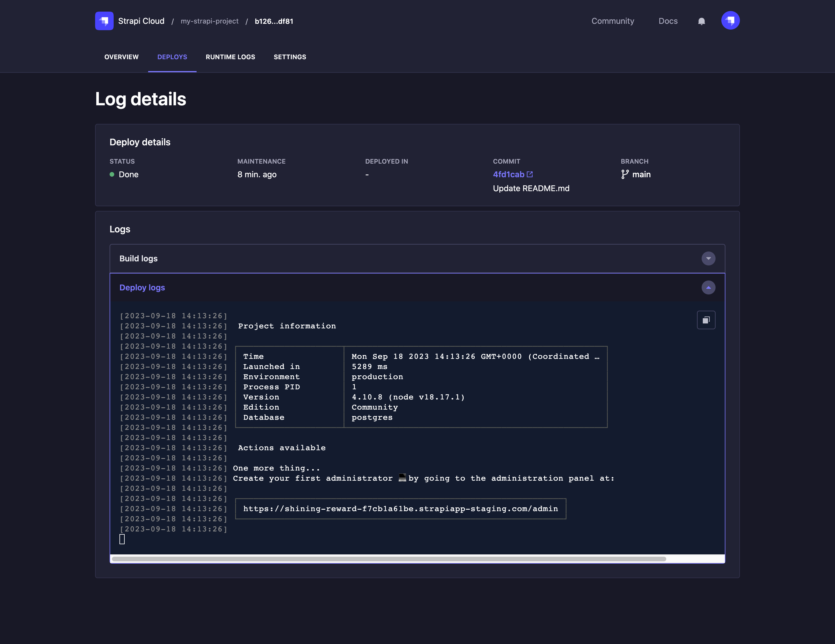Click the Deploy logs accordion title
This screenshot has height=644, width=835.
point(142,287)
